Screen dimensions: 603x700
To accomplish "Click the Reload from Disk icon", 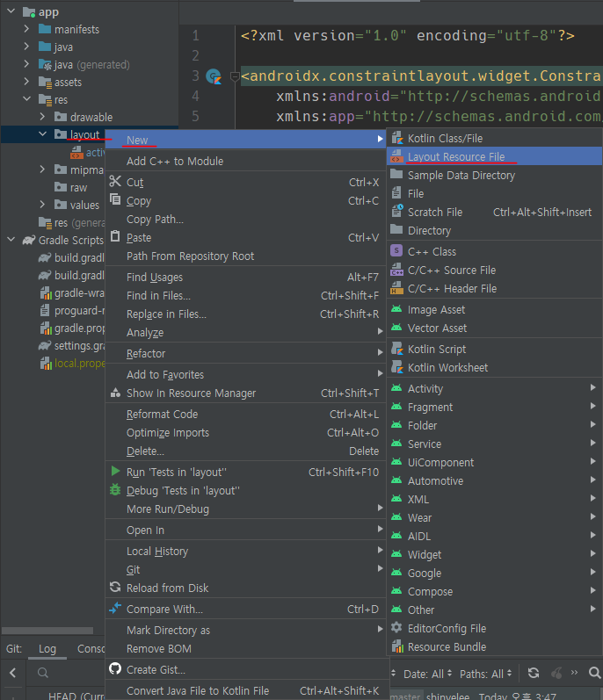I will [115, 588].
